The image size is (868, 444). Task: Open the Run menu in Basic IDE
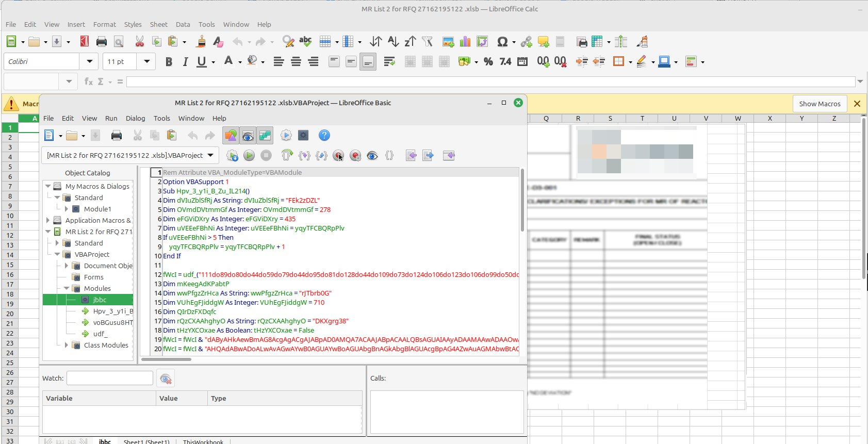tap(111, 118)
